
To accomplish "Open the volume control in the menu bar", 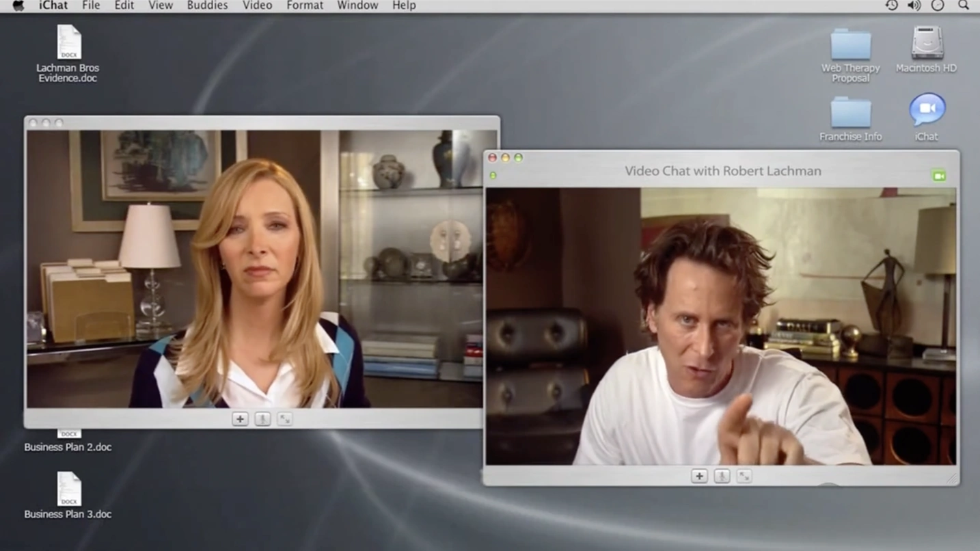I will (914, 5).
